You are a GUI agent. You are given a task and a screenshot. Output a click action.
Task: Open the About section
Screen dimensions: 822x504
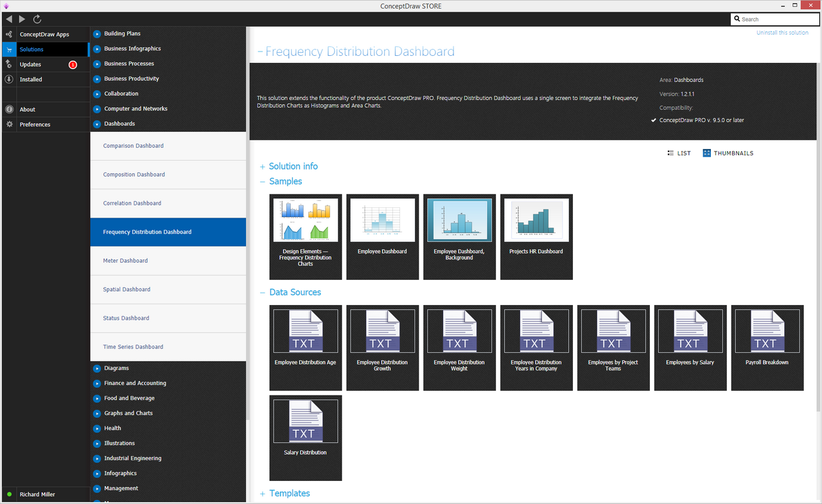click(x=27, y=109)
